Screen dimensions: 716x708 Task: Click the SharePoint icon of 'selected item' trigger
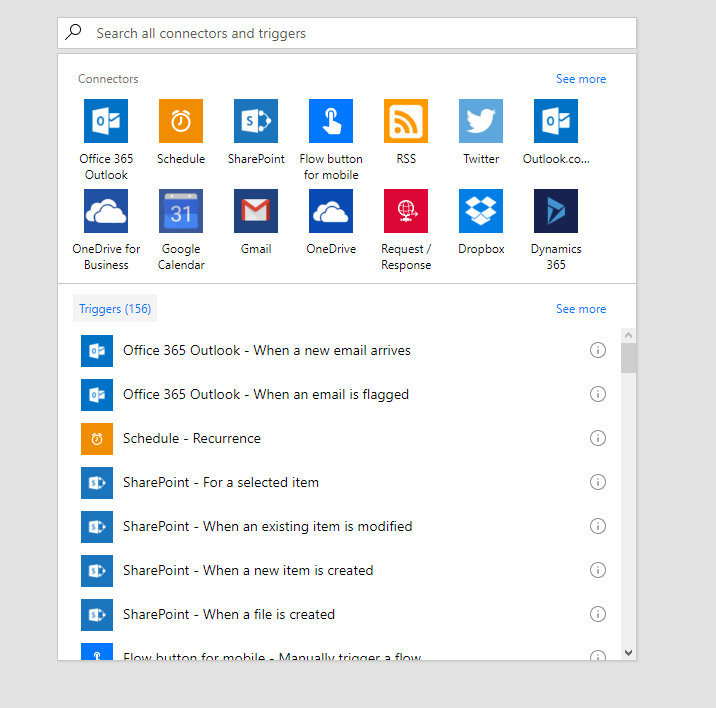(97, 483)
